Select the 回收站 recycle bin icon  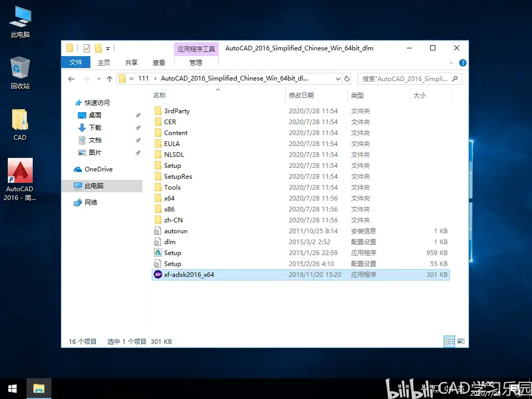pyautogui.click(x=20, y=73)
